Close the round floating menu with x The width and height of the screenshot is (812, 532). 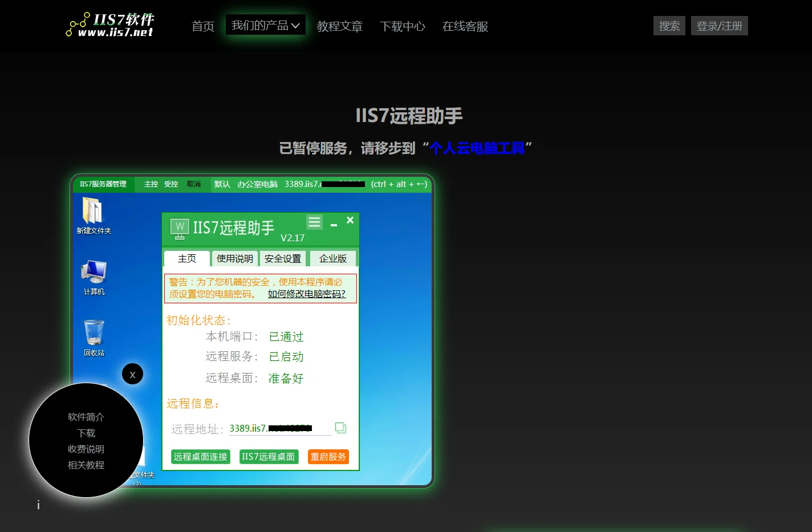[132, 374]
